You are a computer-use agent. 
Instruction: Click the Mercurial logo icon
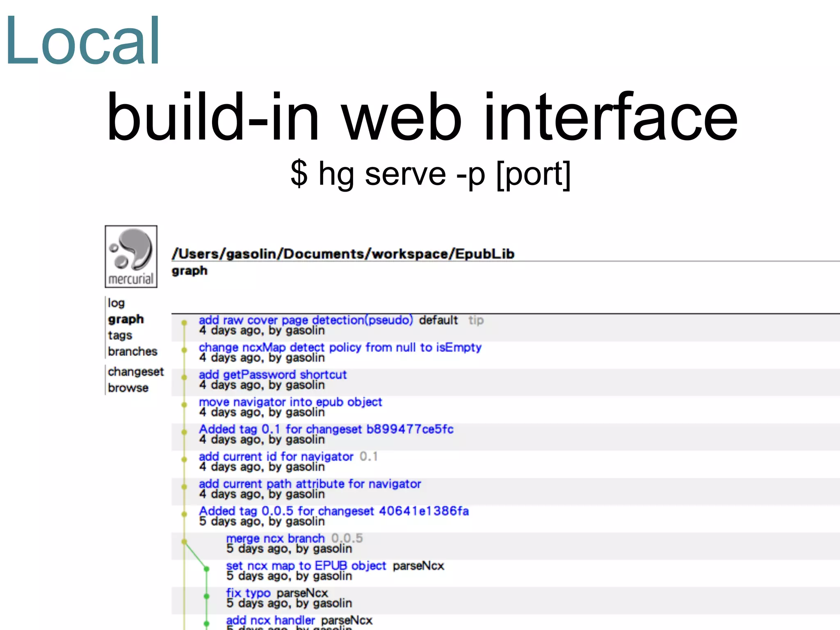point(131,256)
